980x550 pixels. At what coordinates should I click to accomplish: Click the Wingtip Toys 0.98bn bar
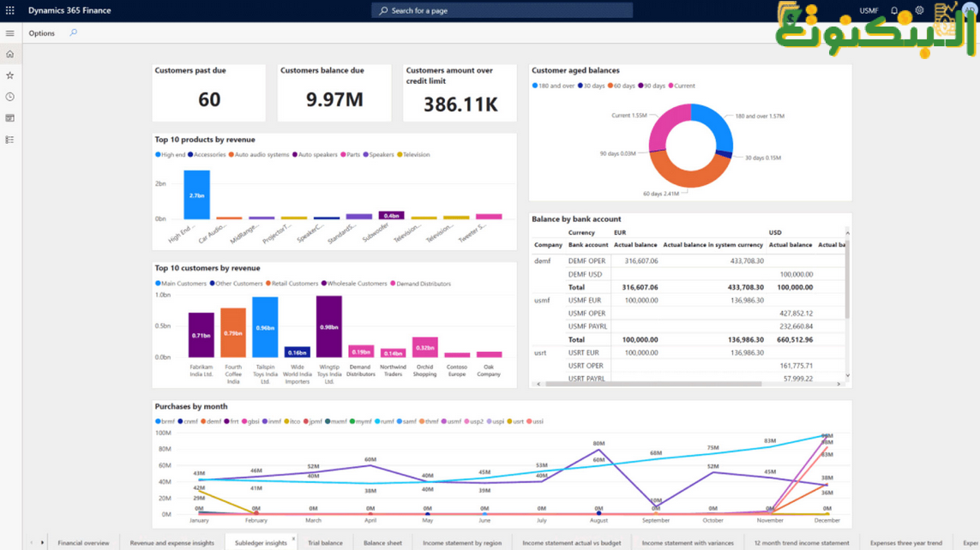(328, 326)
